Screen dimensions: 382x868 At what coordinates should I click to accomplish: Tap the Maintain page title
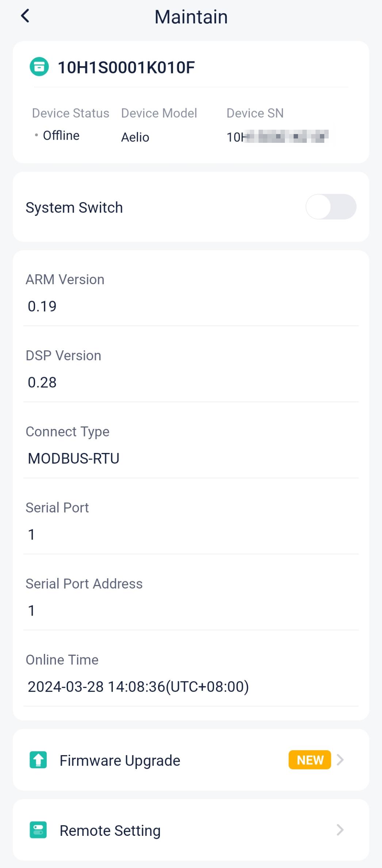[x=191, y=17]
